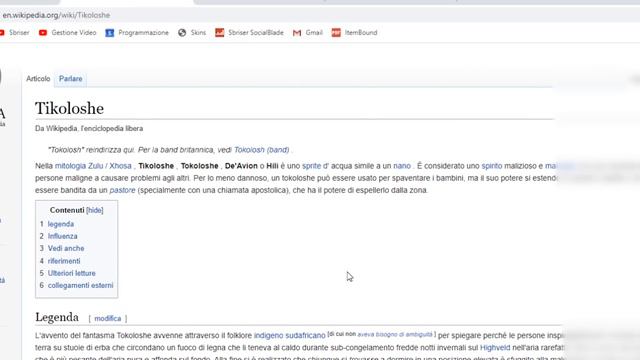Switch to the Parlare tab

point(70,79)
